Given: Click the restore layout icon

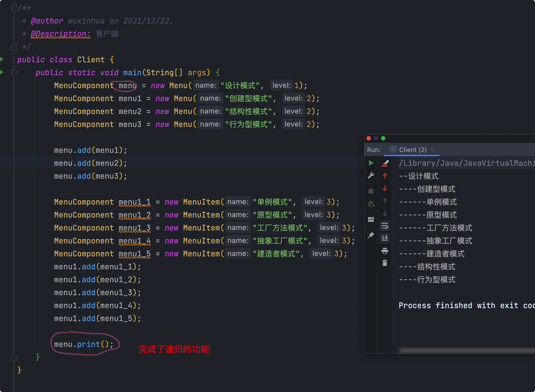Looking at the screenshot, I should 371,219.
